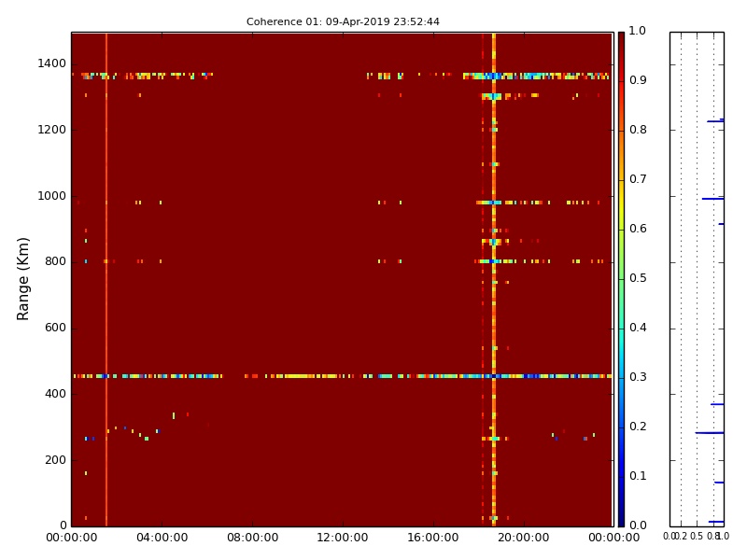Click the colorbar 0.4 value label
Screen dimensions: 747x560
(638, 328)
